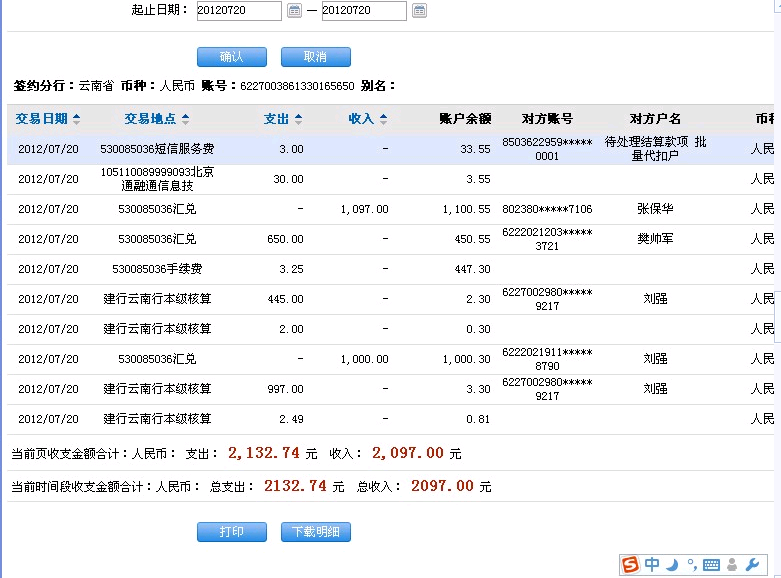Viewport: 781px width, 578px height.
Task: Click the 确认 confirm button
Action: [232, 57]
